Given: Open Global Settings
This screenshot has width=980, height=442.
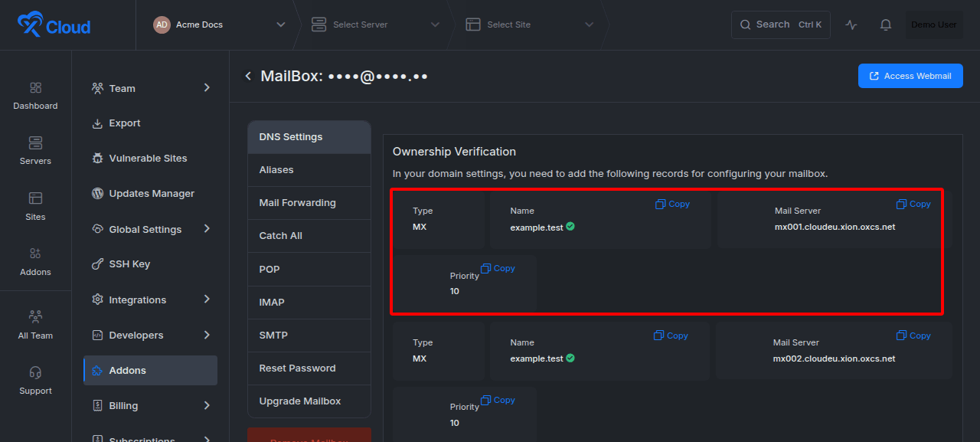Looking at the screenshot, I should (x=150, y=229).
